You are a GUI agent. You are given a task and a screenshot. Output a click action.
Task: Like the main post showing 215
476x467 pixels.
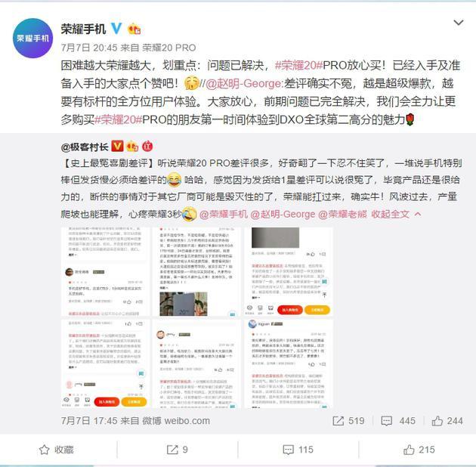click(x=419, y=450)
